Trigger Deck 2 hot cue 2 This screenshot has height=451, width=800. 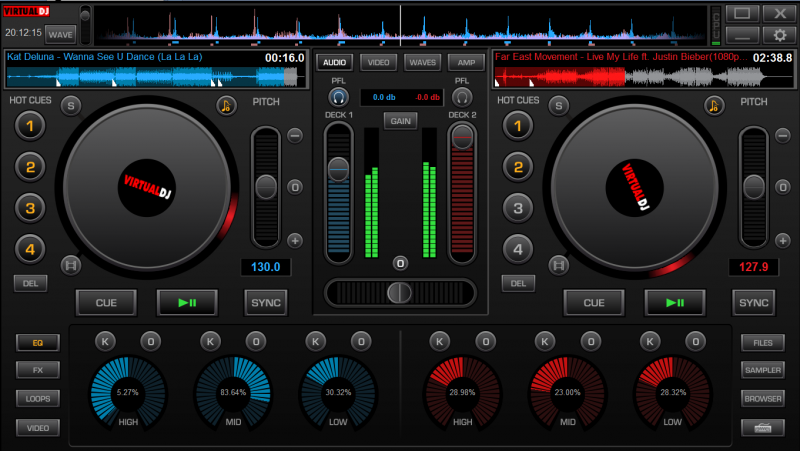point(518,167)
